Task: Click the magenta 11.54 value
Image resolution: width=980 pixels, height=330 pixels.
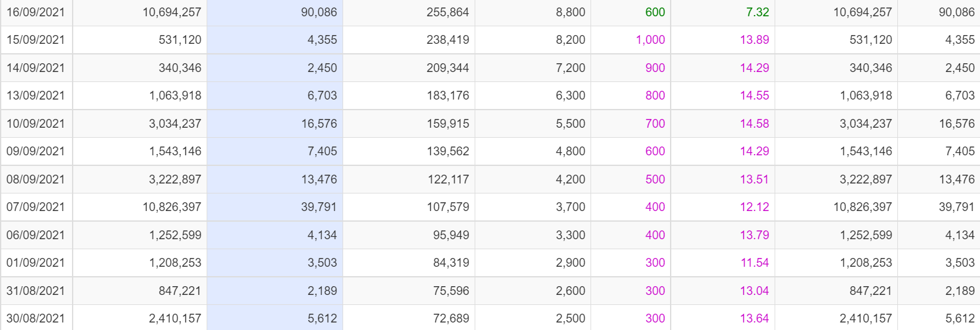Action: 754,262
